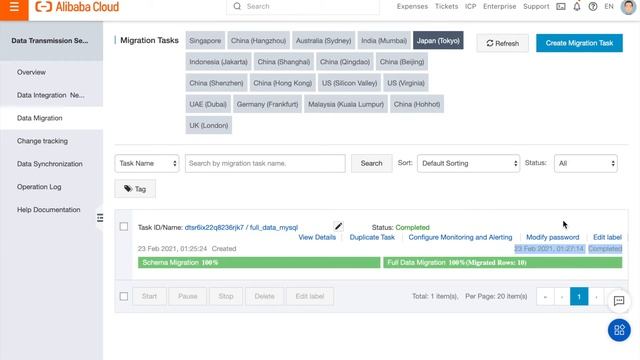
Task: Click the search magnifier icon
Action: (237, 7)
